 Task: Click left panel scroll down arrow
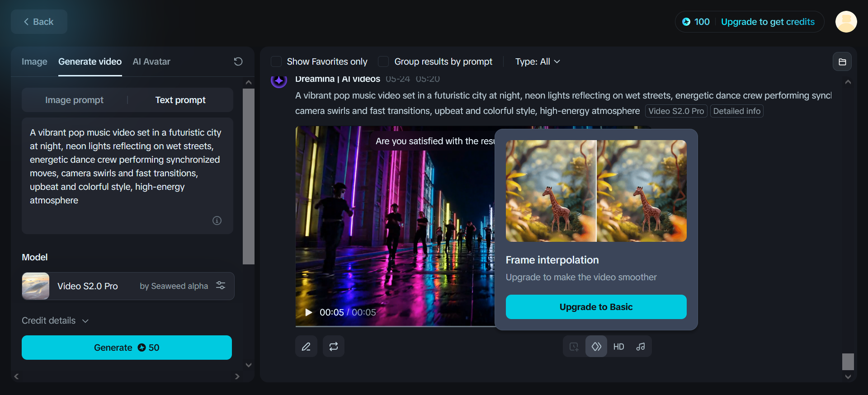(249, 365)
